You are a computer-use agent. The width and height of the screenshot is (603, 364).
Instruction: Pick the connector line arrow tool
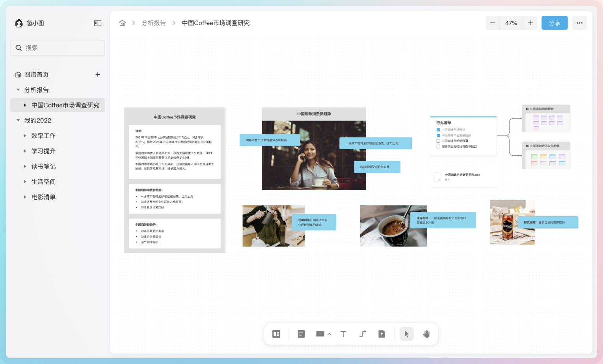(x=363, y=334)
